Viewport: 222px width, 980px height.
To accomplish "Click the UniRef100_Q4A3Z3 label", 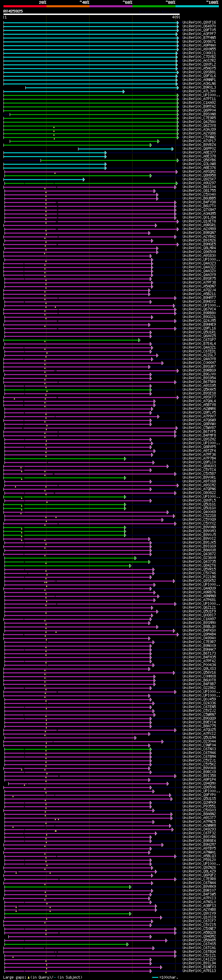I will [199, 263].
